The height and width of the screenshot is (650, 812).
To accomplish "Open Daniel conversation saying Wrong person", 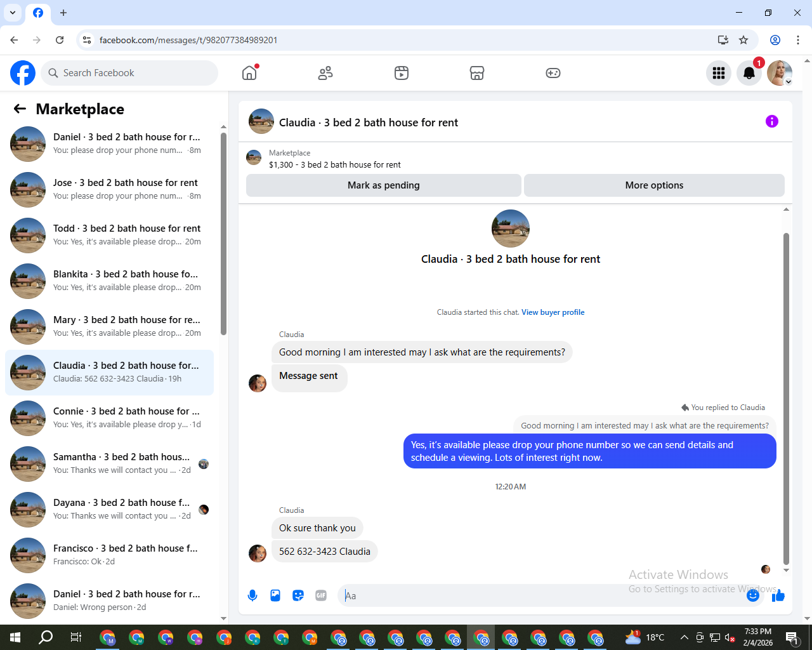I will tap(109, 601).
